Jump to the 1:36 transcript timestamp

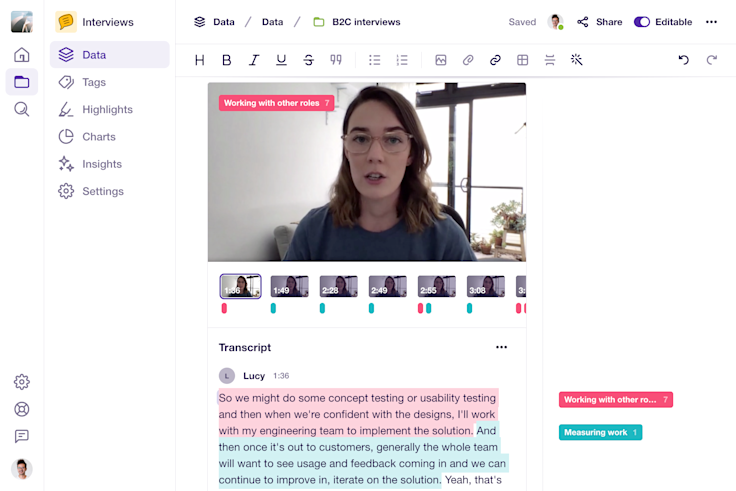[x=281, y=376]
